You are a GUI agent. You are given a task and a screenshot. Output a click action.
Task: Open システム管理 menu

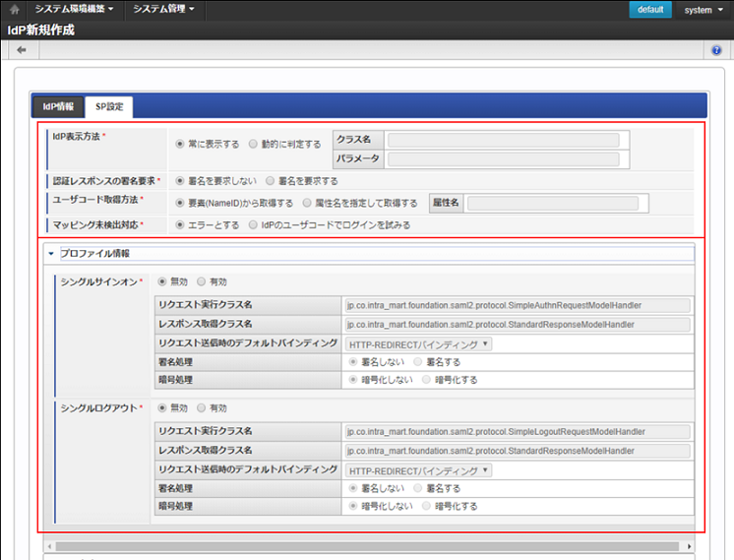pos(163,9)
